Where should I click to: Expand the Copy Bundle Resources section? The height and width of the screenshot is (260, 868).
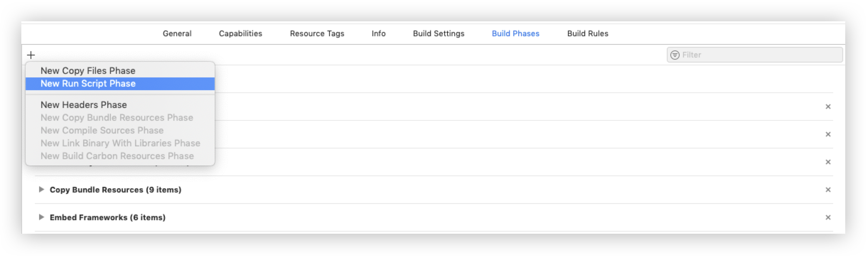tap(41, 189)
